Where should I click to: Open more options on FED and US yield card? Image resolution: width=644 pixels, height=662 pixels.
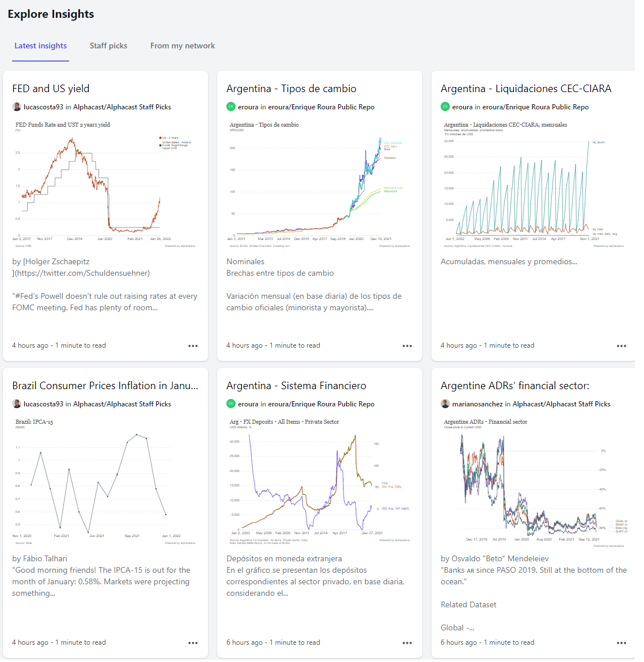[x=193, y=346]
